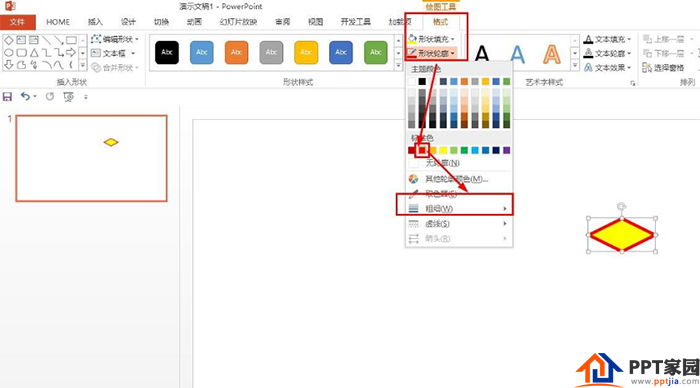Click the diamond's rotation handle
The height and width of the screenshot is (388, 700).
click(621, 206)
